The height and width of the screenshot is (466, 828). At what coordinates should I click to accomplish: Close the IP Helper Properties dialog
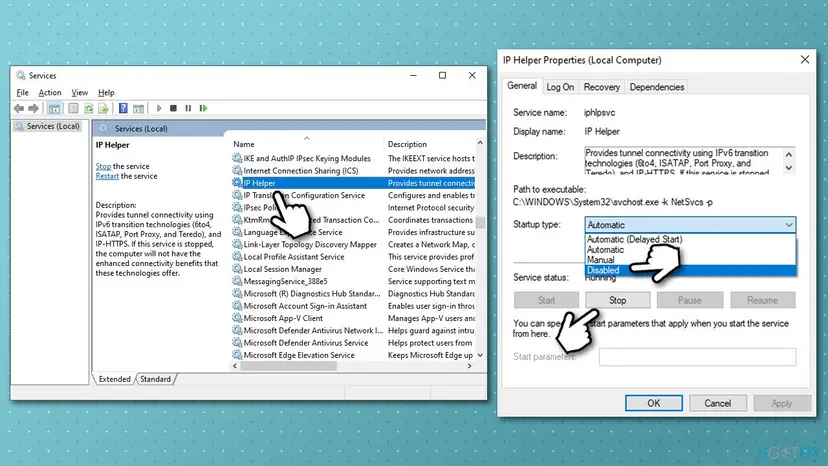pyautogui.click(x=804, y=60)
